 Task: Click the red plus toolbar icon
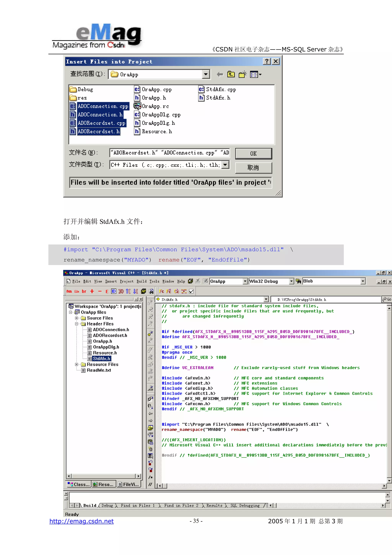click(x=92, y=291)
